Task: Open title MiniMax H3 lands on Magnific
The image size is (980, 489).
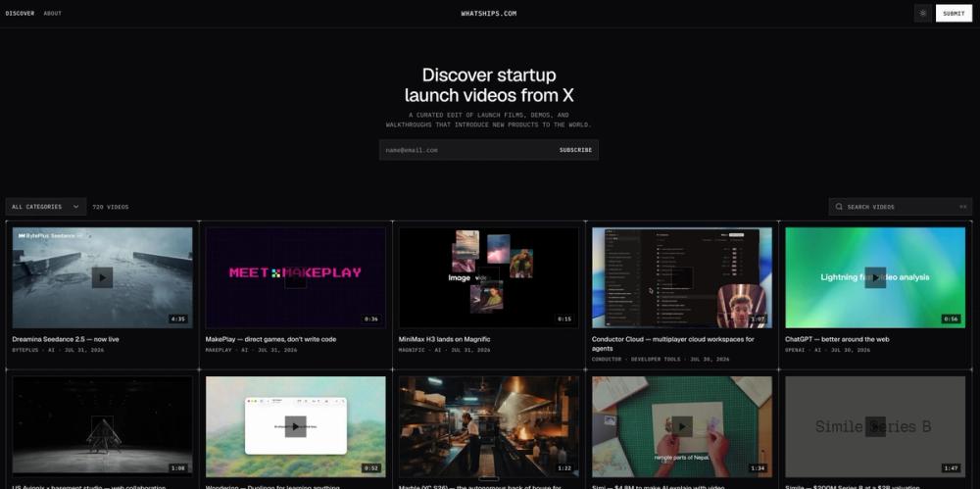Action: coord(444,339)
